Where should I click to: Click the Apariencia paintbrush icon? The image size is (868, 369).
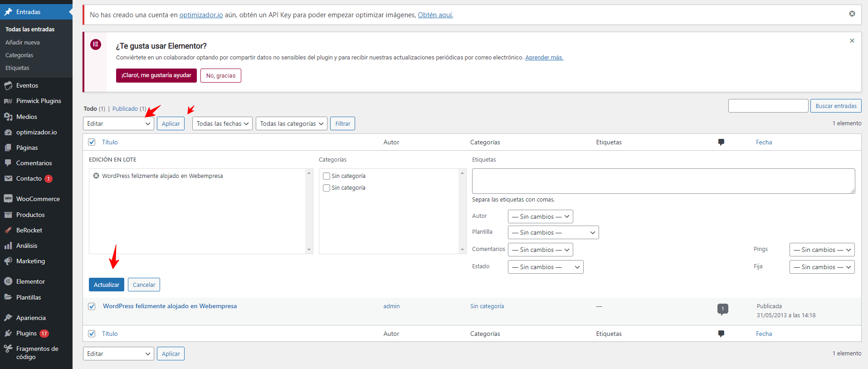[8, 318]
